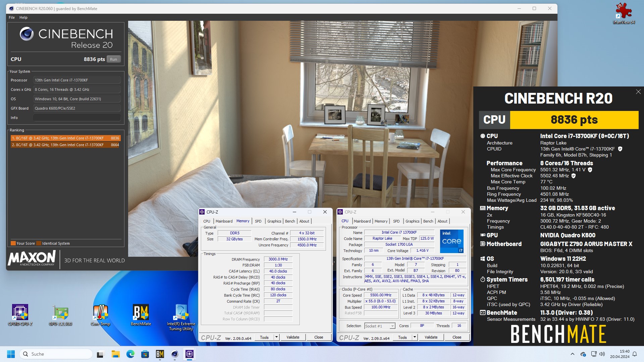Open notifications bell icon
This screenshot has height=362, width=644.
(x=635, y=354)
